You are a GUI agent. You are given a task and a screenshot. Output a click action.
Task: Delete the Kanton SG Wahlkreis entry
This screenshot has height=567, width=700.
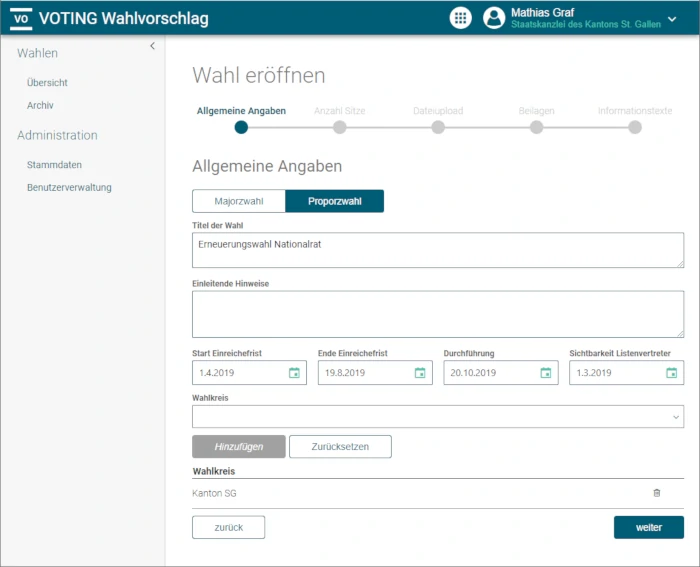click(657, 493)
